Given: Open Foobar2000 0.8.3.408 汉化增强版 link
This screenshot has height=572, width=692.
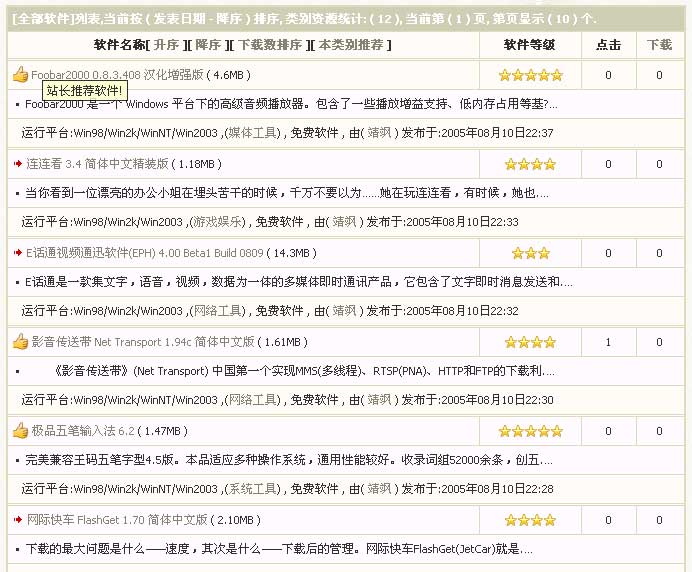Looking at the screenshot, I should [x=117, y=75].
